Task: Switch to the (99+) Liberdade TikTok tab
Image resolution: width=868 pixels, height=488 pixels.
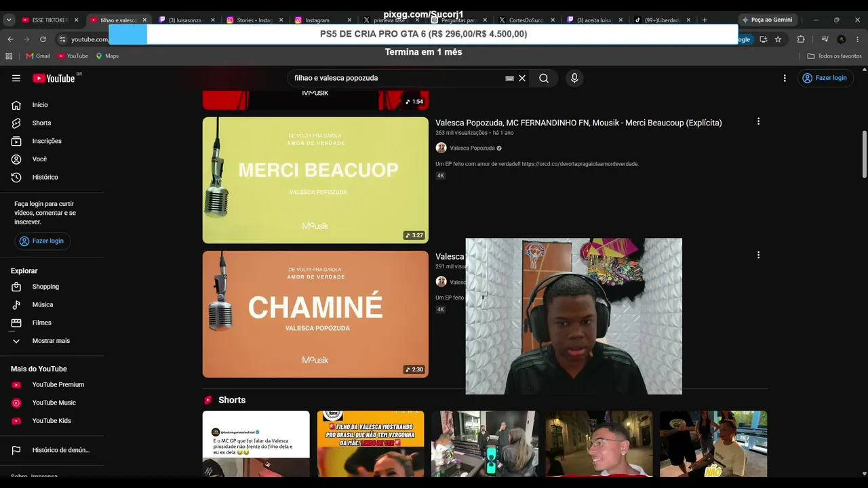Action: (x=662, y=20)
